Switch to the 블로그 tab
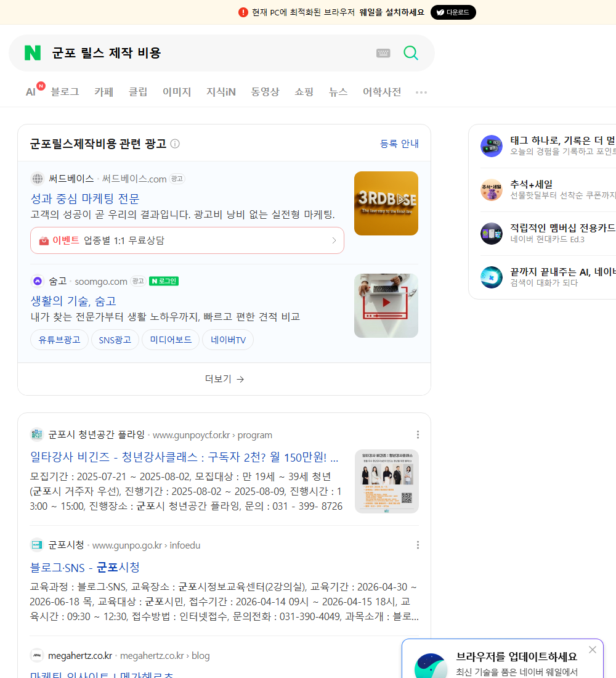Image resolution: width=616 pixels, height=678 pixels. [65, 92]
